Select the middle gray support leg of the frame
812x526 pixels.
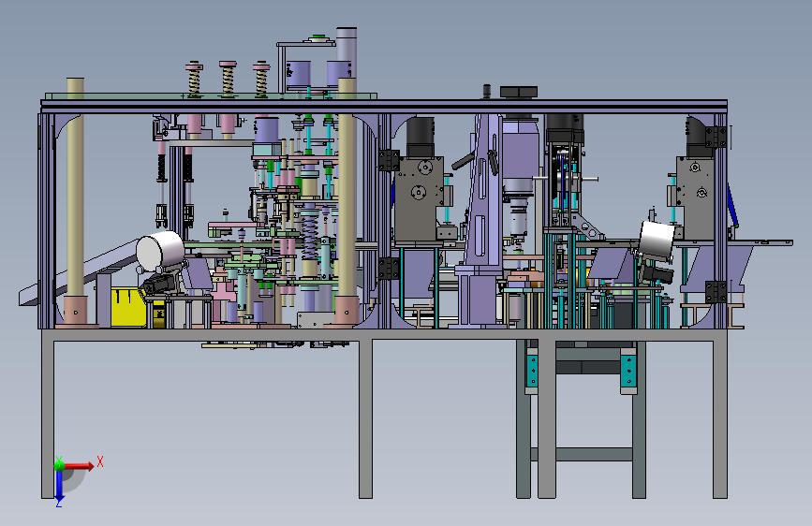365,418
